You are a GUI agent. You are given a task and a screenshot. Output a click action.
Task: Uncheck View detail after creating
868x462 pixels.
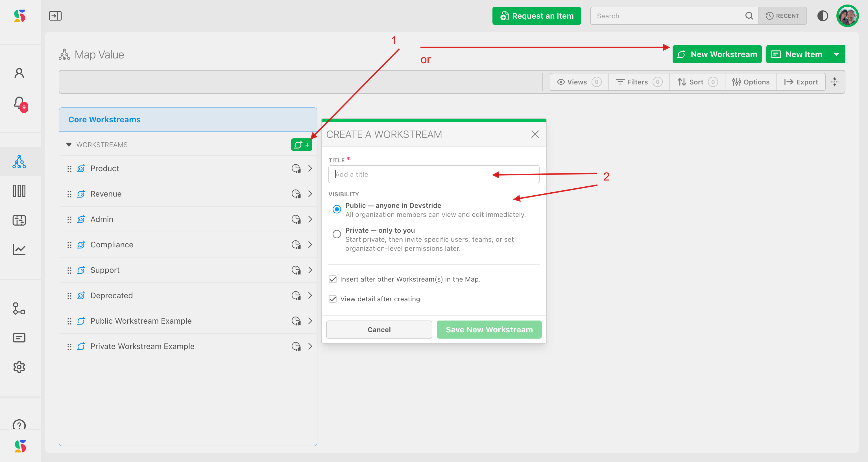click(x=333, y=299)
